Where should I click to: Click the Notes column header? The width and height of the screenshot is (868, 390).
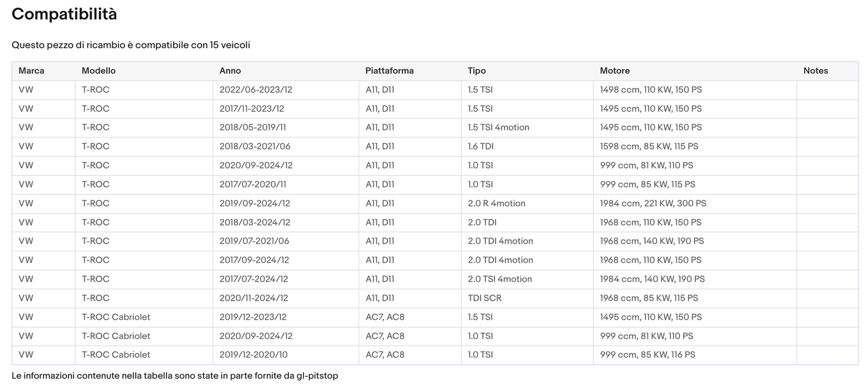click(x=815, y=71)
